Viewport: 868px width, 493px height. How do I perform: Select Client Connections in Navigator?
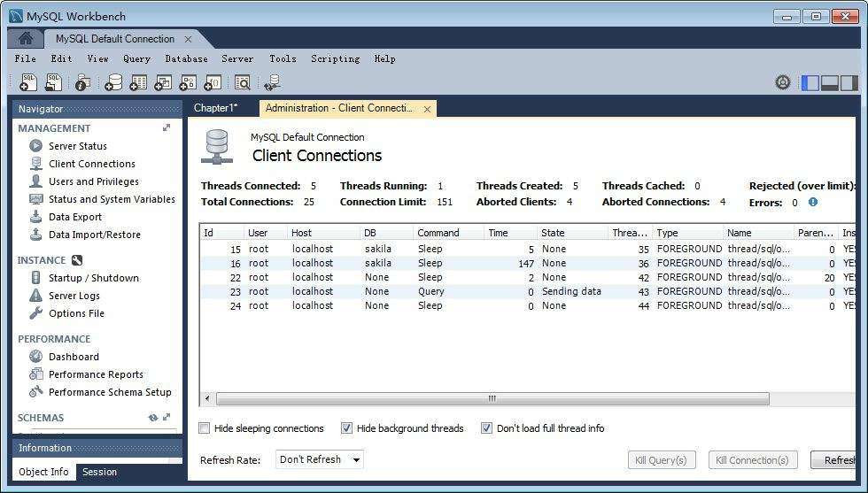[x=92, y=164]
